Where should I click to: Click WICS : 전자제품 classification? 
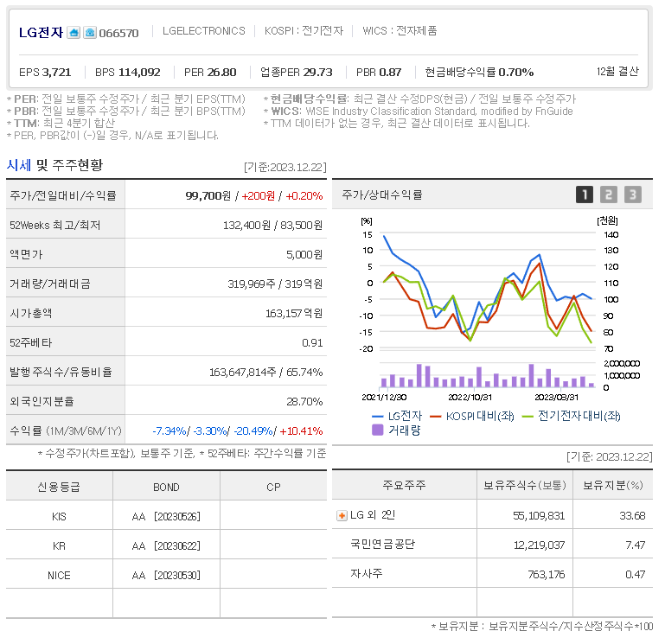click(x=400, y=31)
